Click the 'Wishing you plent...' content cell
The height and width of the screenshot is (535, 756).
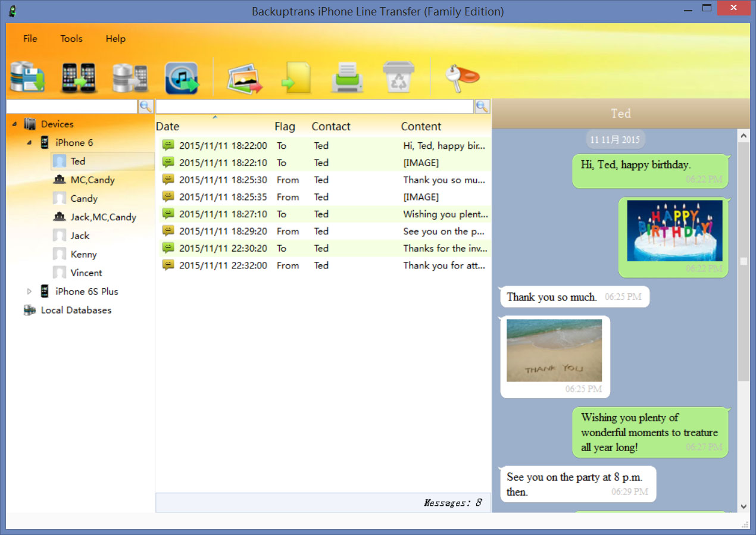pyautogui.click(x=445, y=214)
